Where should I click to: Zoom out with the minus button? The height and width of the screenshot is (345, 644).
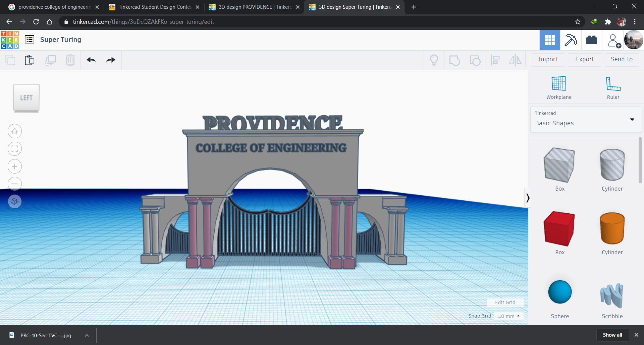(15, 184)
